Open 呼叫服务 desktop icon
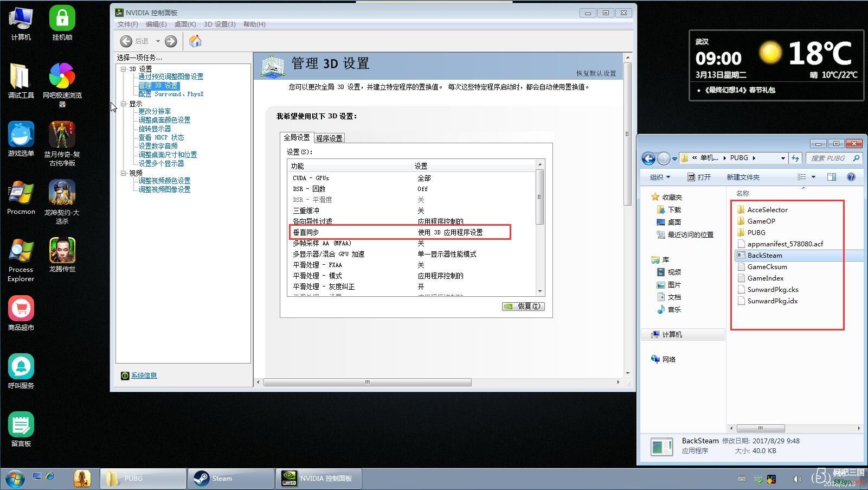868x490 pixels. tap(21, 372)
